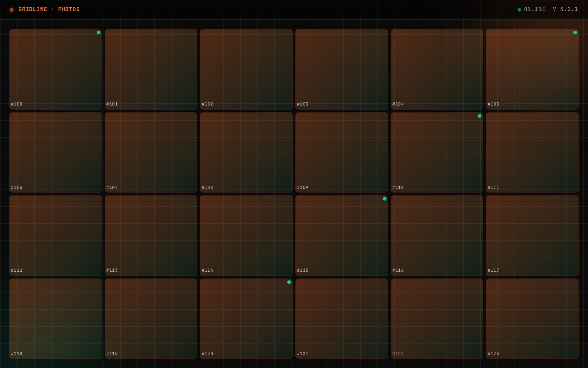Open photo thumbnail #115
588x368 pixels.
click(342, 236)
